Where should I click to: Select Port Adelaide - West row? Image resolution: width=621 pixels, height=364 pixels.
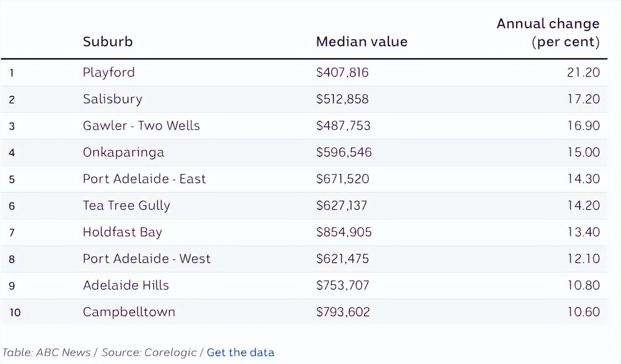click(x=146, y=259)
